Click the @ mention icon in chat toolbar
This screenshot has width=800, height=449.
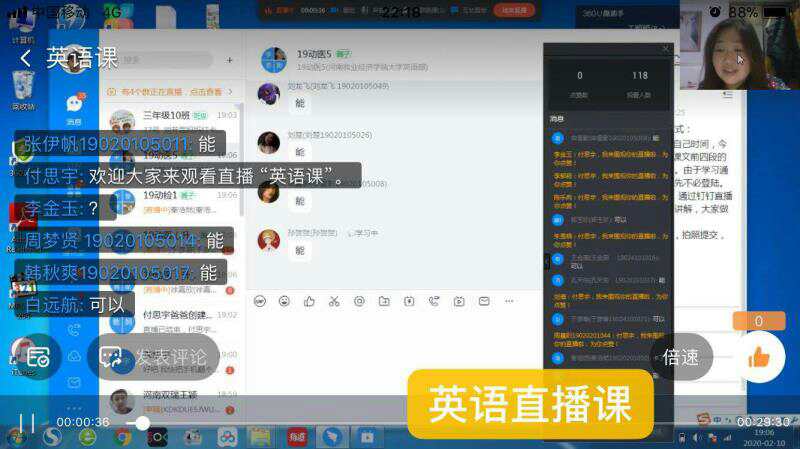coord(359,301)
